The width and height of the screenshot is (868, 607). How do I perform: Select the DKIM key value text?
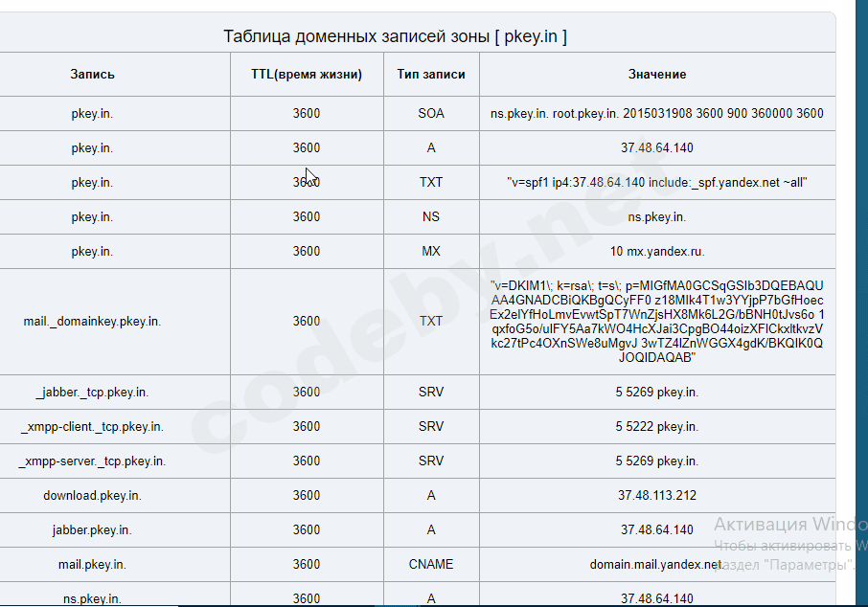coord(657,321)
